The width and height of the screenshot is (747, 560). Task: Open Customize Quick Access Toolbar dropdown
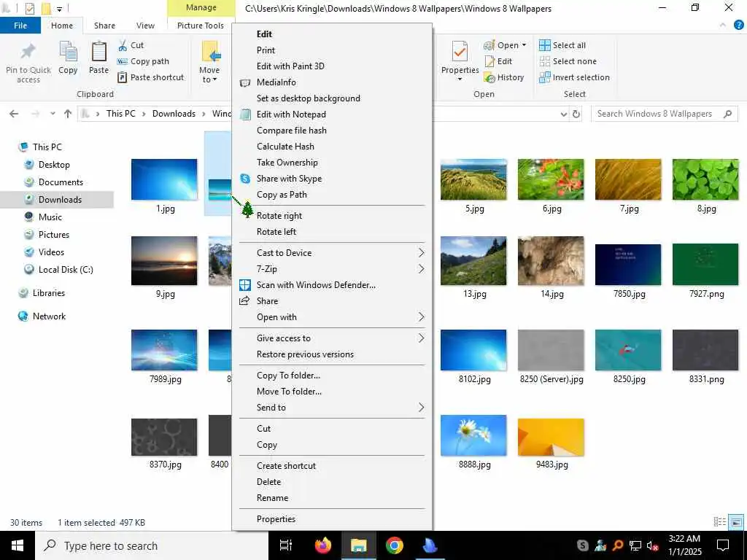(x=59, y=9)
